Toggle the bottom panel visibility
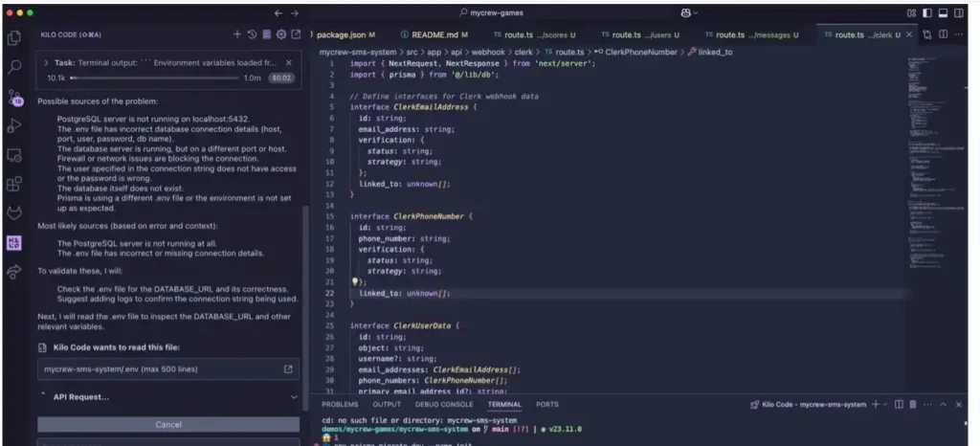Image resolution: width=980 pixels, height=446 pixels. [943, 13]
